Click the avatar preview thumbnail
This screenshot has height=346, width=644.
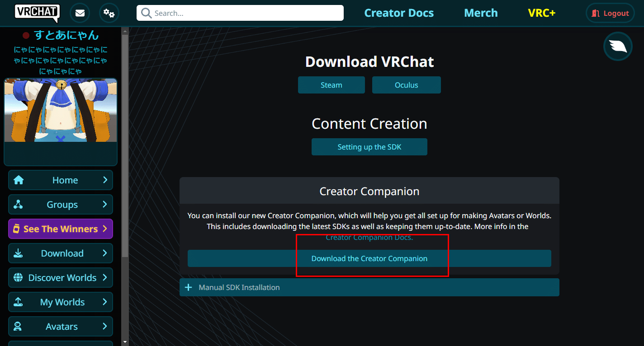point(60,110)
